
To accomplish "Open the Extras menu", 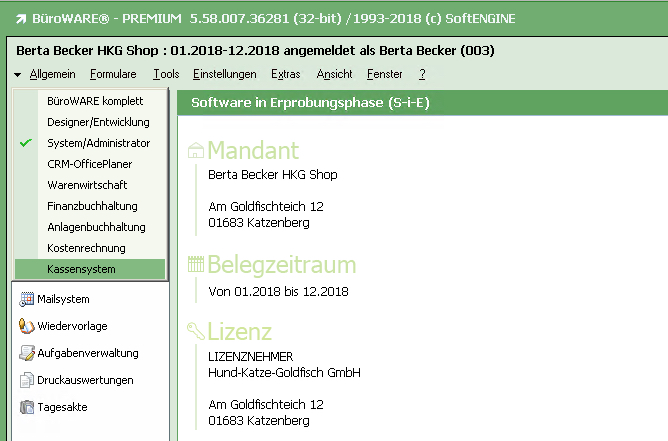I will (285, 74).
